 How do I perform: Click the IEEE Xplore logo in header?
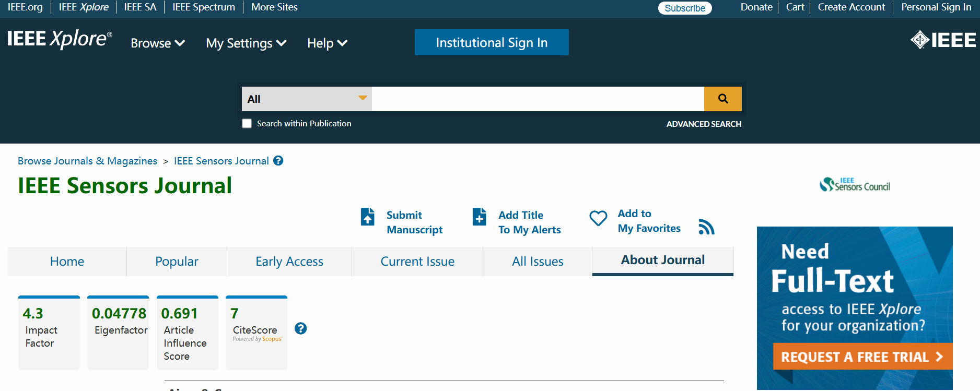pyautogui.click(x=60, y=40)
